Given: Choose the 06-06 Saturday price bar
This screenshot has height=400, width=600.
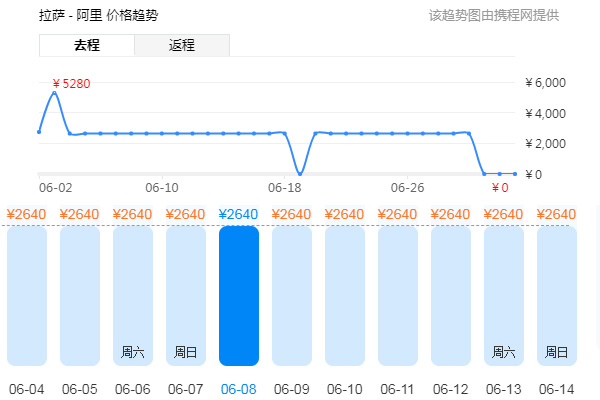Looking at the screenshot, I should 132,295.
